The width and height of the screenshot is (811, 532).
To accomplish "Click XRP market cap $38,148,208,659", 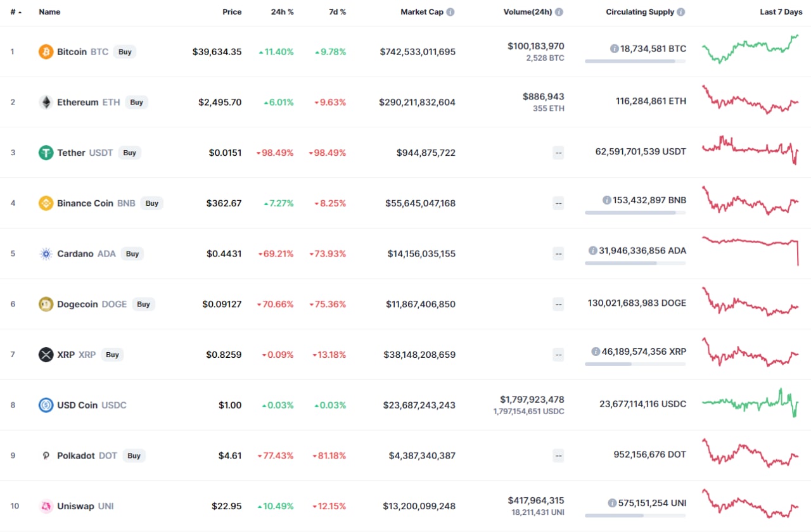I will [x=419, y=355].
